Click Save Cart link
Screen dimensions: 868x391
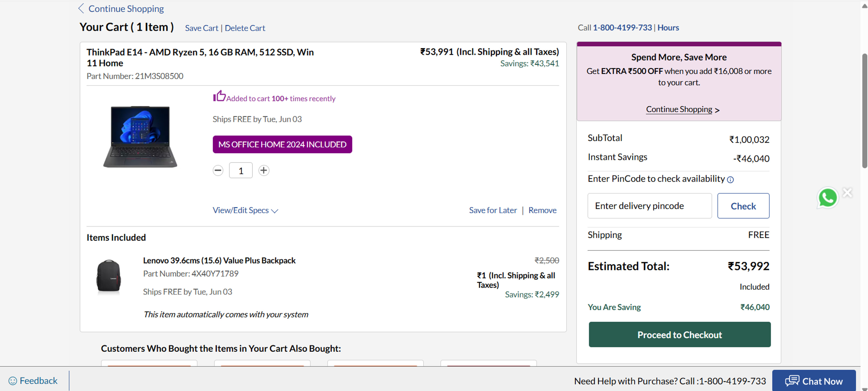pos(201,28)
